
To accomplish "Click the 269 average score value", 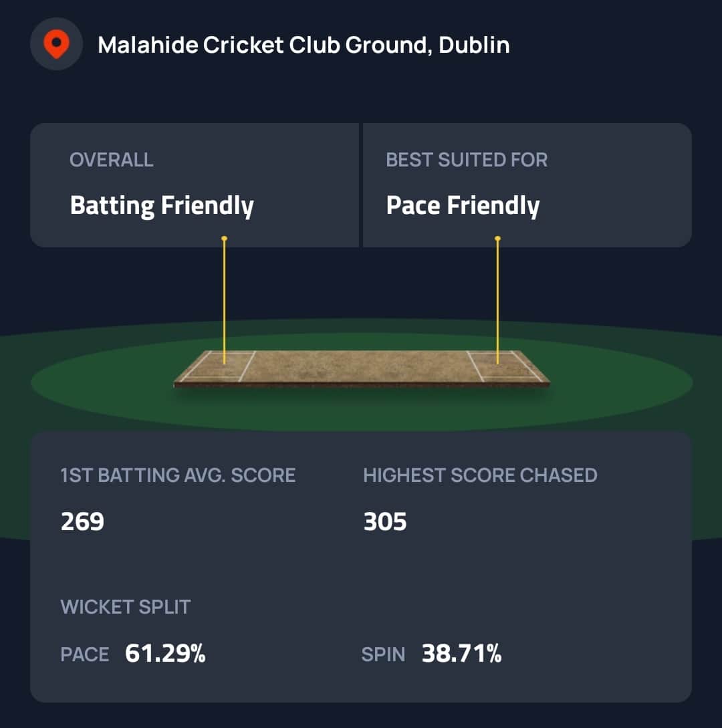I will click(82, 521).
